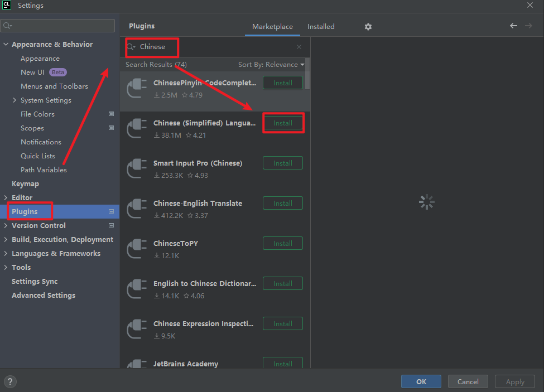Install the ChineseToPY plugin

[283, 244]
